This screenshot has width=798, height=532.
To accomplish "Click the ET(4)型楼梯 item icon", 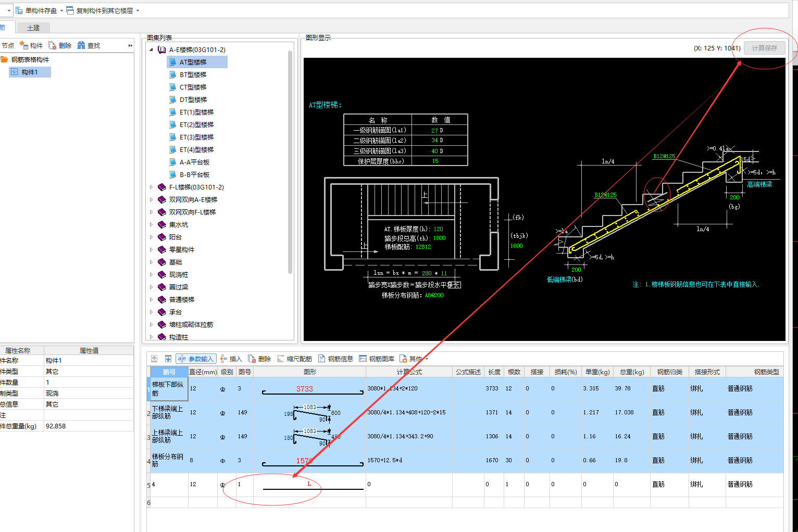I will tap(172, 149).
